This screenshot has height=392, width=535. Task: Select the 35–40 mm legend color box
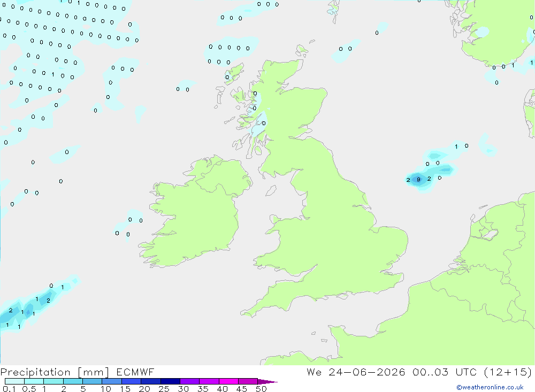[209, 381]
